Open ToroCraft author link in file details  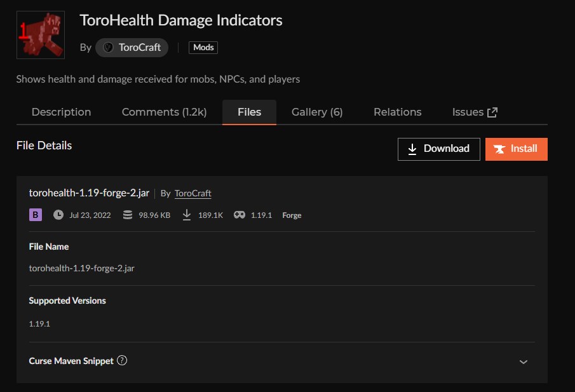coord(193,193)
